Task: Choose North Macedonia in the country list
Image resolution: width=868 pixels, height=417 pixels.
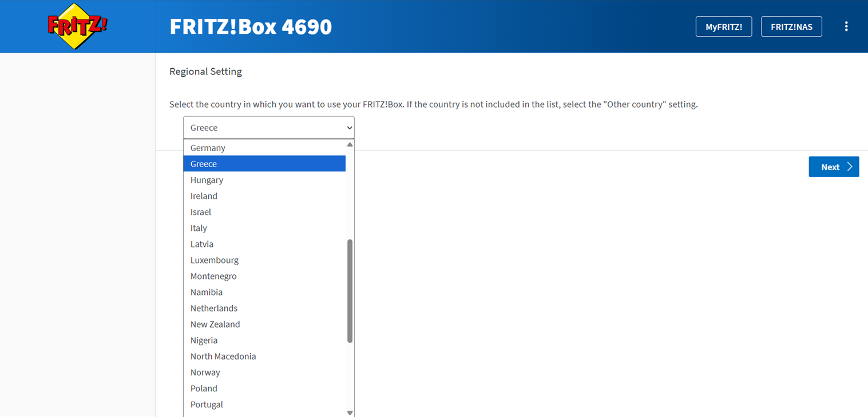Action: tap(264, 356)
